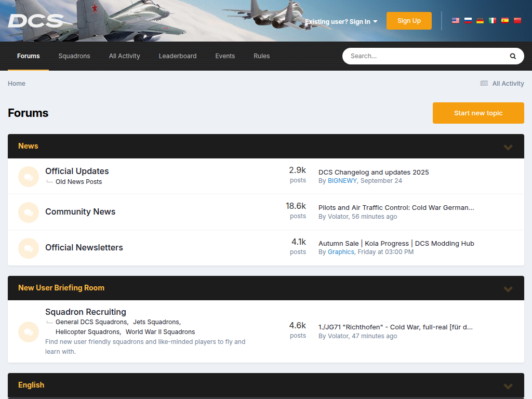Click the Squadron Recruiting forum bubble icon
The image size is (532, 399).
click(29, 332)
